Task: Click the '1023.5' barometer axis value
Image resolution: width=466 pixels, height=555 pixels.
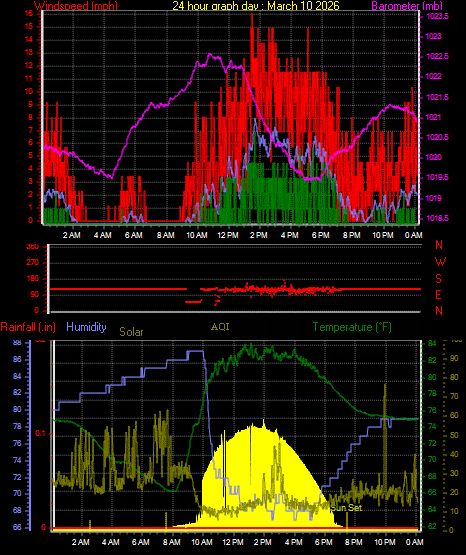Action: coord(438,16)
